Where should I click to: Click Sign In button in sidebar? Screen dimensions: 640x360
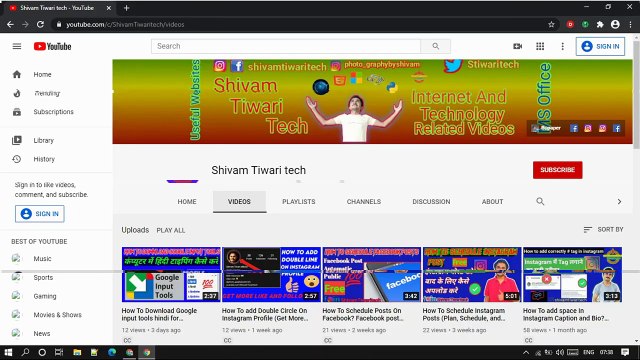click(x=40, y=213)
